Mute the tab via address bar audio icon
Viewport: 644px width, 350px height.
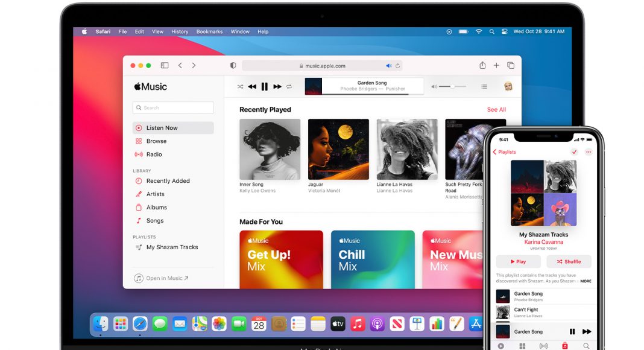[x=389, y=66]
